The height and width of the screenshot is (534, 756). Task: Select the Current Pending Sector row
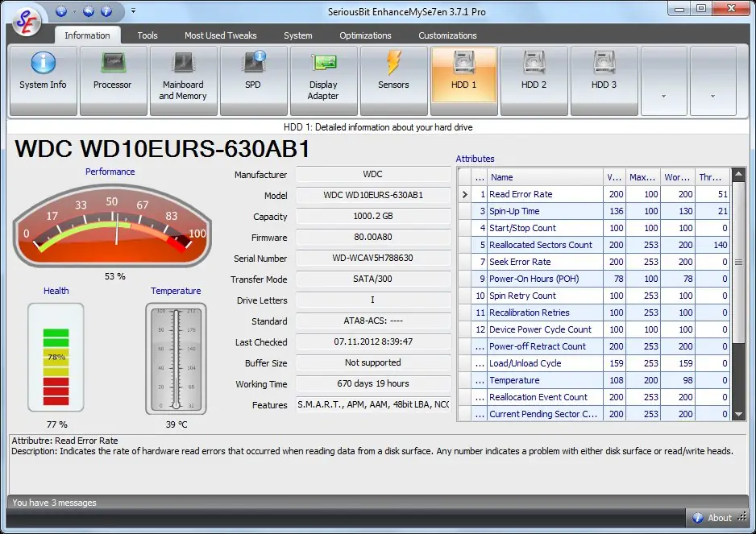593,413
